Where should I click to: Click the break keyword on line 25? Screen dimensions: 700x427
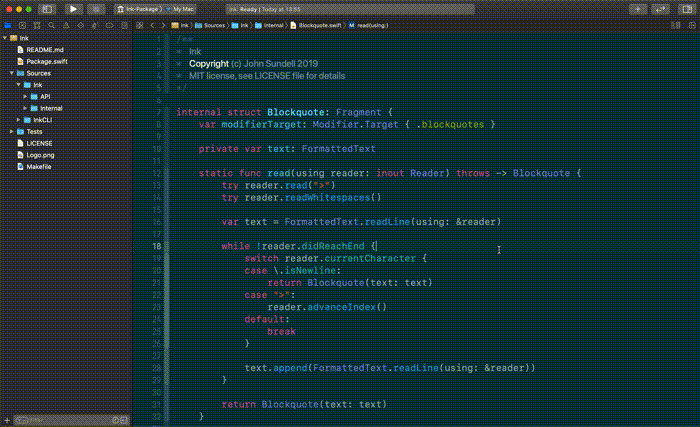tap(281, 331)
